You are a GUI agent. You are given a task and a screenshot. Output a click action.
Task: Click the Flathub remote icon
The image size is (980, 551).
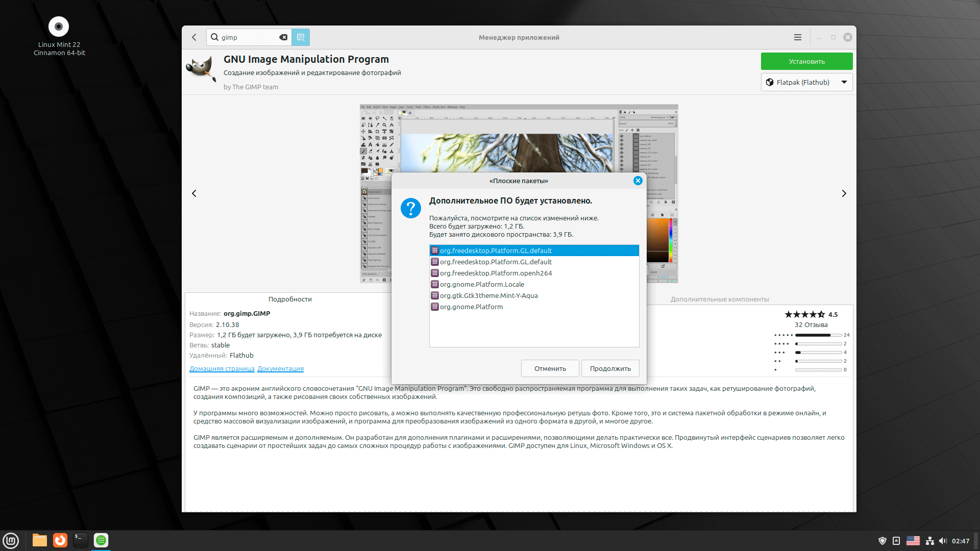(x=769, y=82)
